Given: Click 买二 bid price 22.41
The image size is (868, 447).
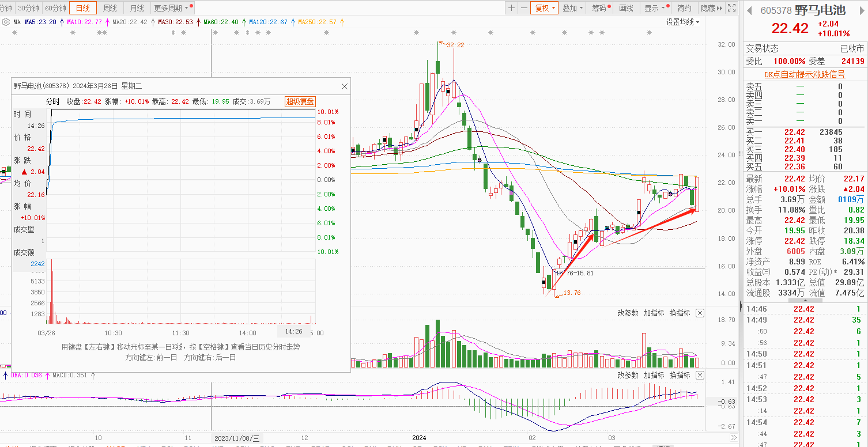Looking at the screenshot, I should [795, 141].
